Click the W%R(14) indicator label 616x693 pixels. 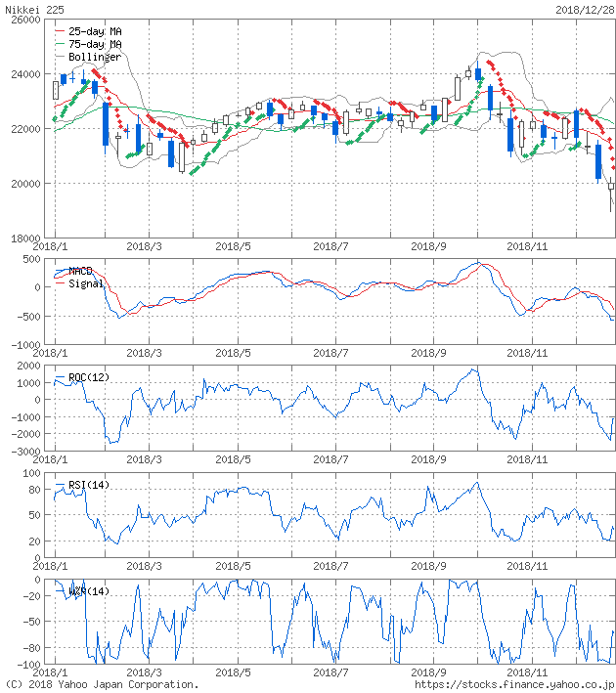coord(88,590)
